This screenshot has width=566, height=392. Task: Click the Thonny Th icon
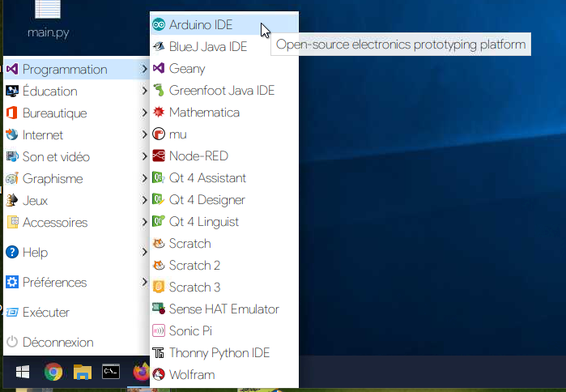tap(159, 352)
